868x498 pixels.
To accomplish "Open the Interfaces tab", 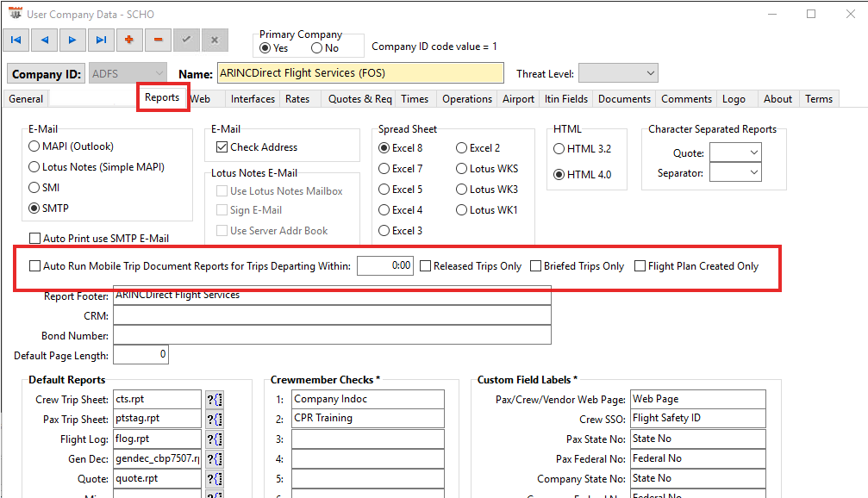I will (x=253, y=99).
